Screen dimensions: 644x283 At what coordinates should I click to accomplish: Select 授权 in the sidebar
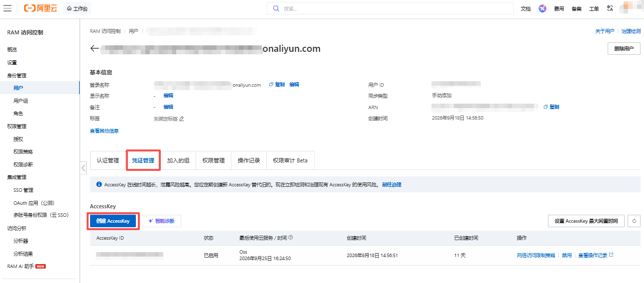[x=18, y=139]
